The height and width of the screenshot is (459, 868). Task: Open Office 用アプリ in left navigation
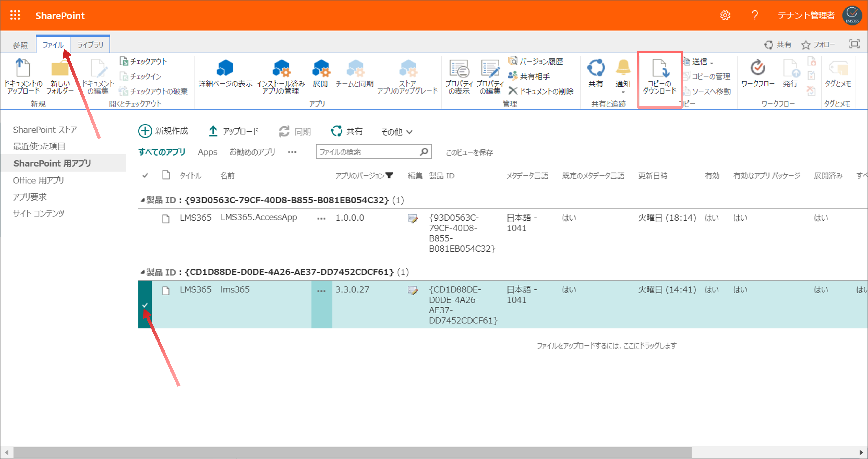[39, 180]
